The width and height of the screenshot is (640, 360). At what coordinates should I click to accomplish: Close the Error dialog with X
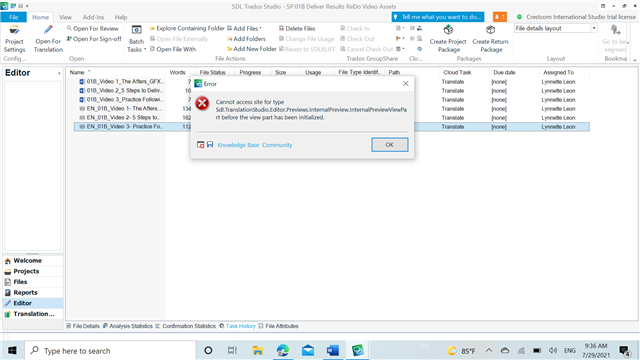pyautogui.click(x=405, y=83)
